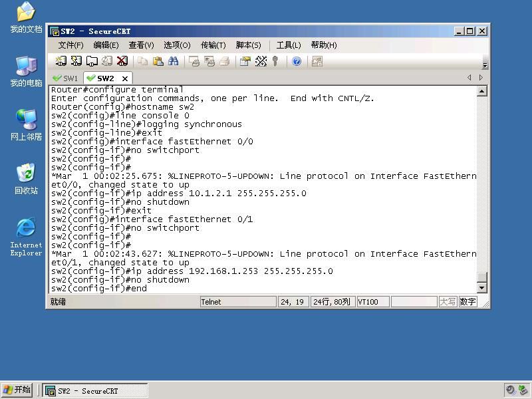Select 网上邻居 desktop icon
The image size is (532, 399).
tap(26, 125)
